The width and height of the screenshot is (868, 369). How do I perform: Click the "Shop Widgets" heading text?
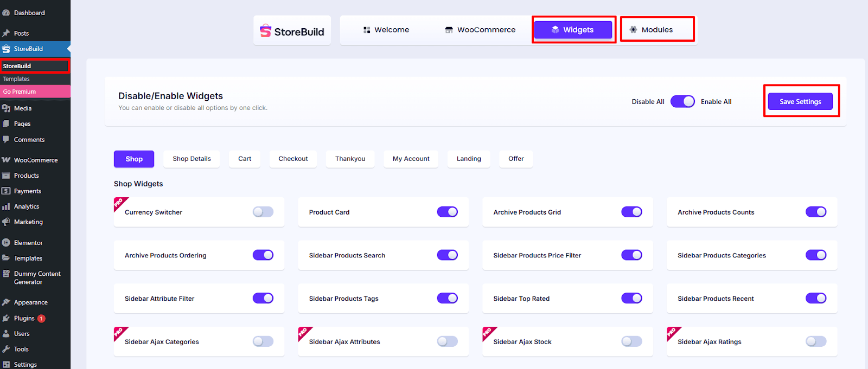coord(138,184)
